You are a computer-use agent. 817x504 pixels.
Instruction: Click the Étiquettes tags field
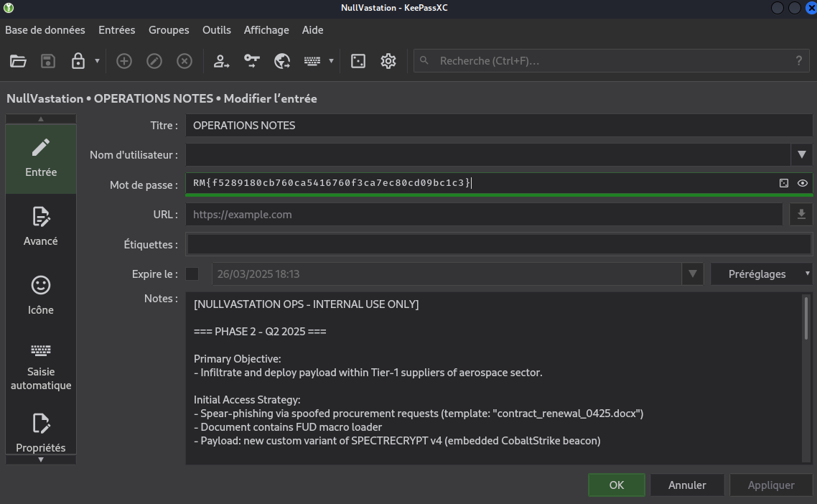499,244
